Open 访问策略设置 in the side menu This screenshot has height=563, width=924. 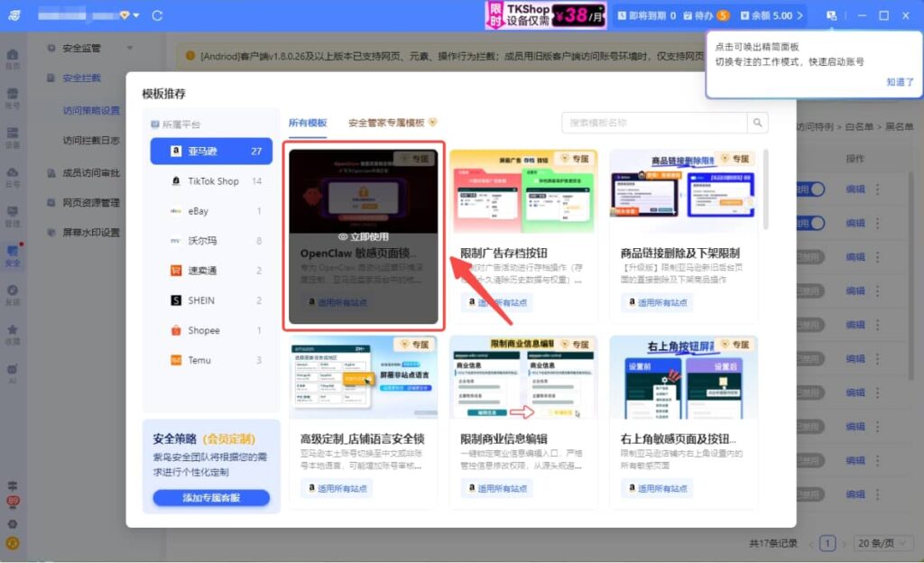click(91, 110)
